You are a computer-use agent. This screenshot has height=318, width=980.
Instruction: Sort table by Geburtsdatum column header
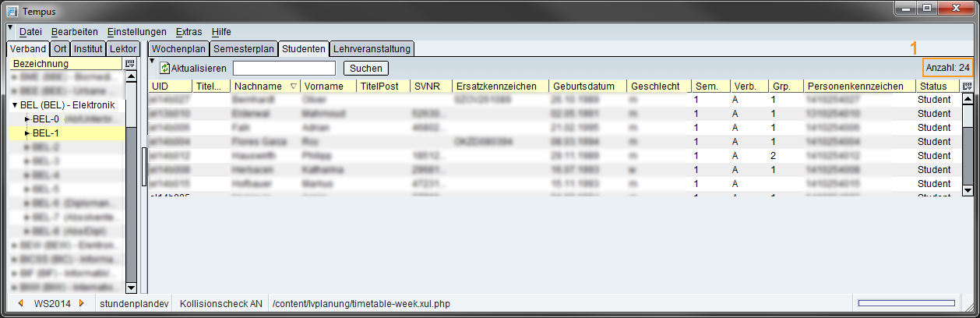click(x=586, y=87)
